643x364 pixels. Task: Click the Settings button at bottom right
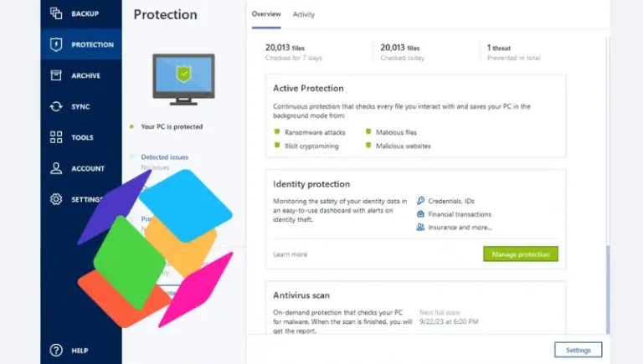[579, 350]
